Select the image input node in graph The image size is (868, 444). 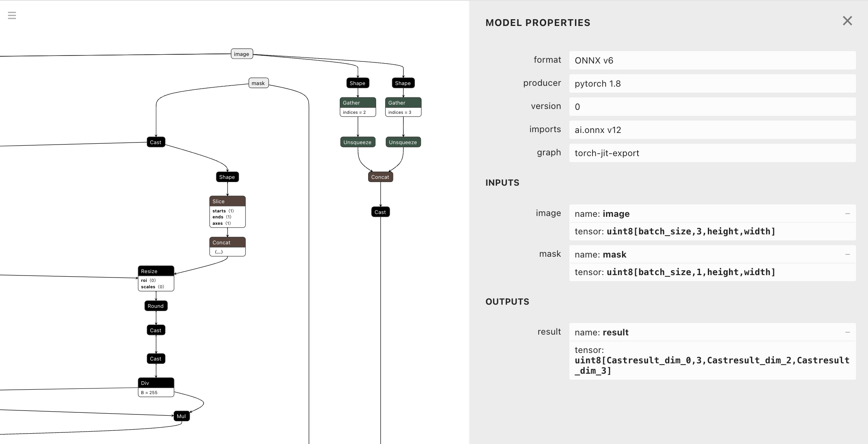pos(242,54)
